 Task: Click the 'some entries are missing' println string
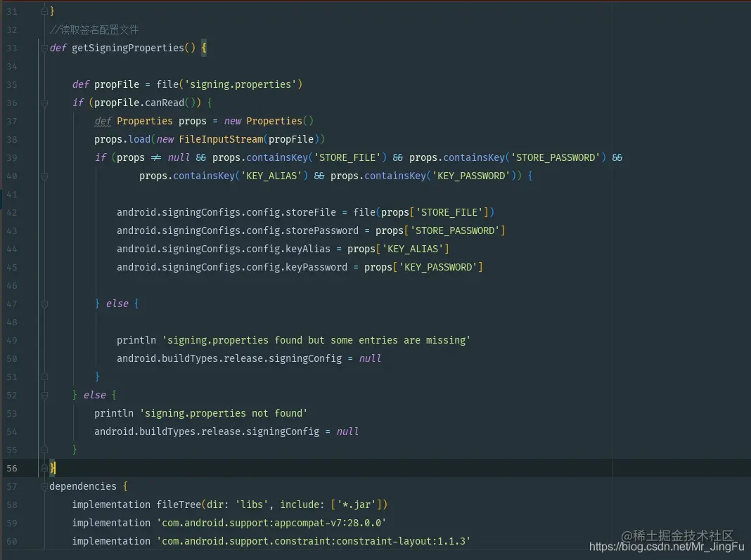pyautogui.click(x=316, y=340)
